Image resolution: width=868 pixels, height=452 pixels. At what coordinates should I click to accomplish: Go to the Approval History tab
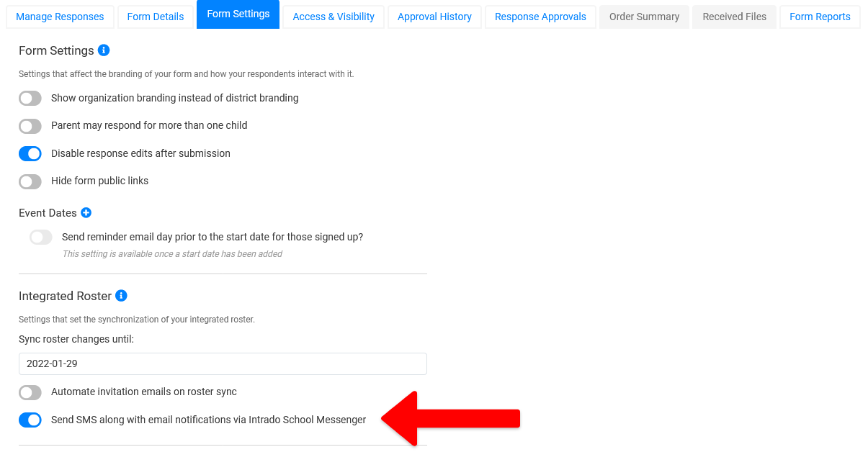pyautogui.click(x=434, y=17)
